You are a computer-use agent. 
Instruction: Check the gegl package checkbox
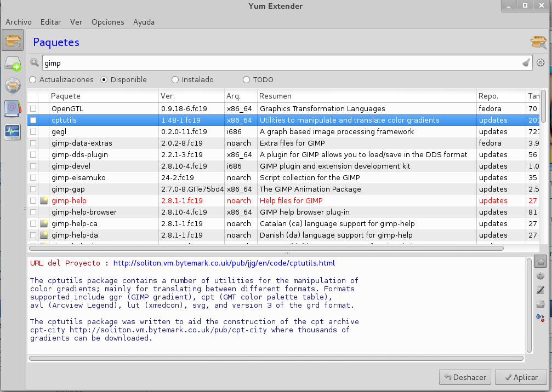[33, 131]
